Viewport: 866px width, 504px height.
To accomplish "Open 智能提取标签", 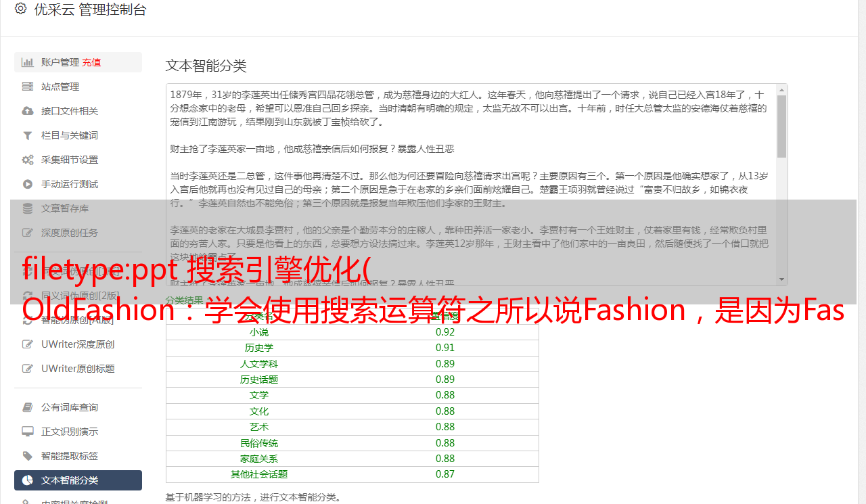I will 78,456.
